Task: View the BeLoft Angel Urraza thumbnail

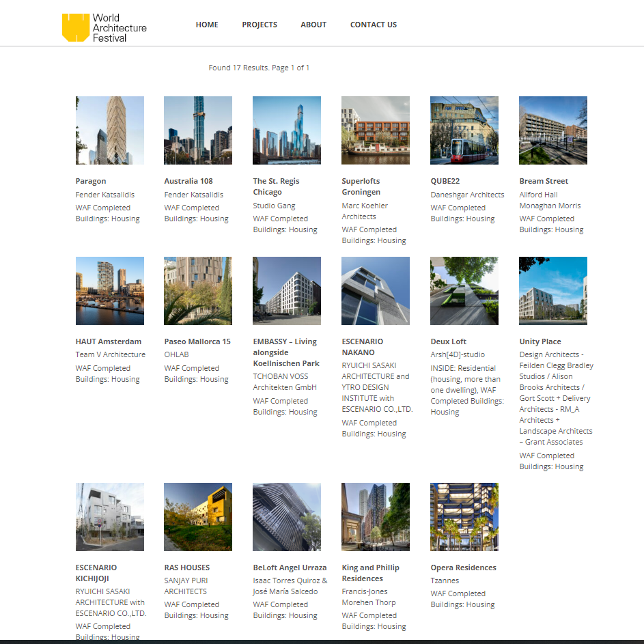Action: (287, 517)
